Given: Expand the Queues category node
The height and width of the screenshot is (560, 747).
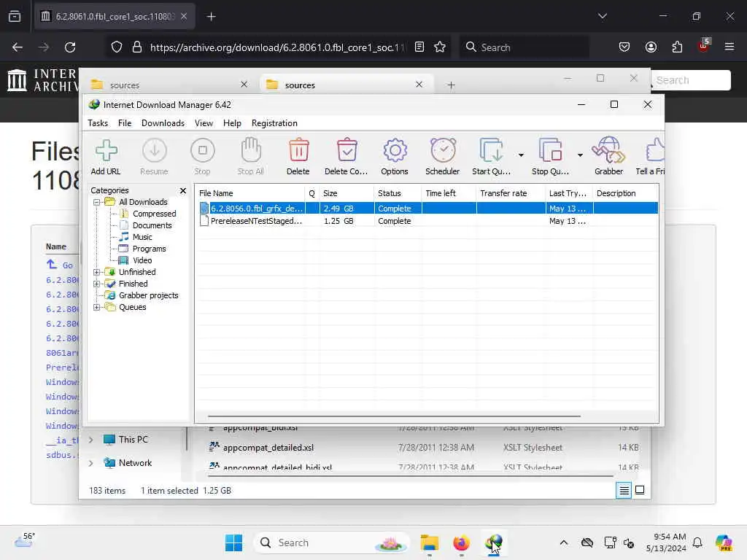Looking at the screenshot, I should click(97, 307).
